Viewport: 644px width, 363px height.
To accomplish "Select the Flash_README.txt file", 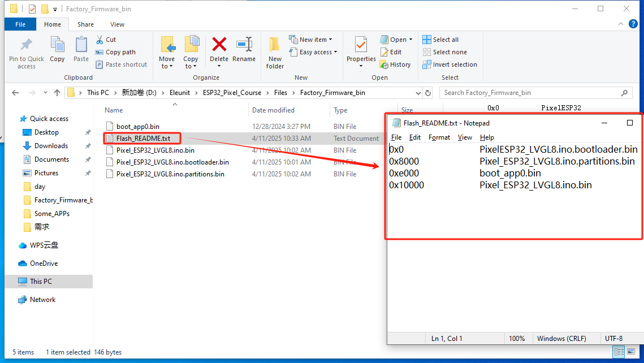I will [143, 139].
